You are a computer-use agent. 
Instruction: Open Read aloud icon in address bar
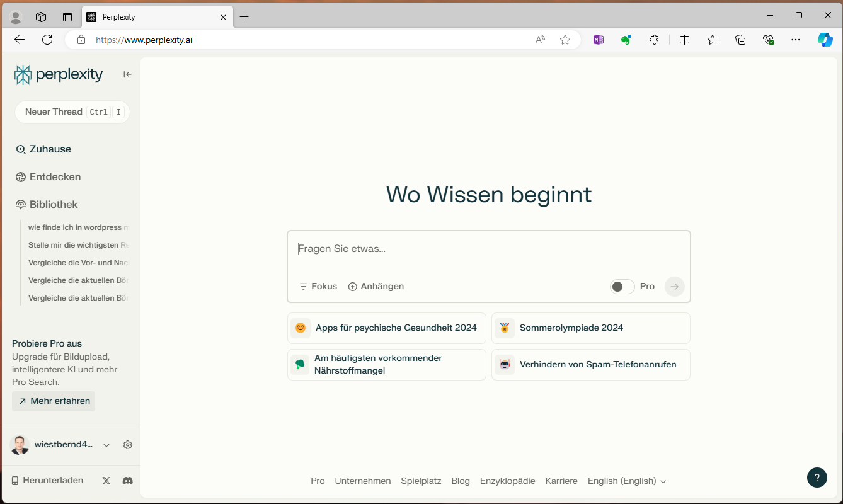(540, 40)
